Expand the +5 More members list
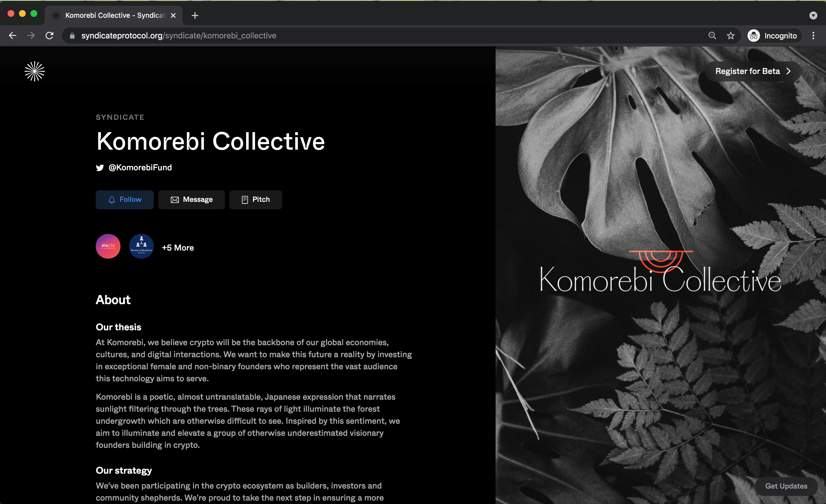The image size is (826, 504). tap(178, 248)
